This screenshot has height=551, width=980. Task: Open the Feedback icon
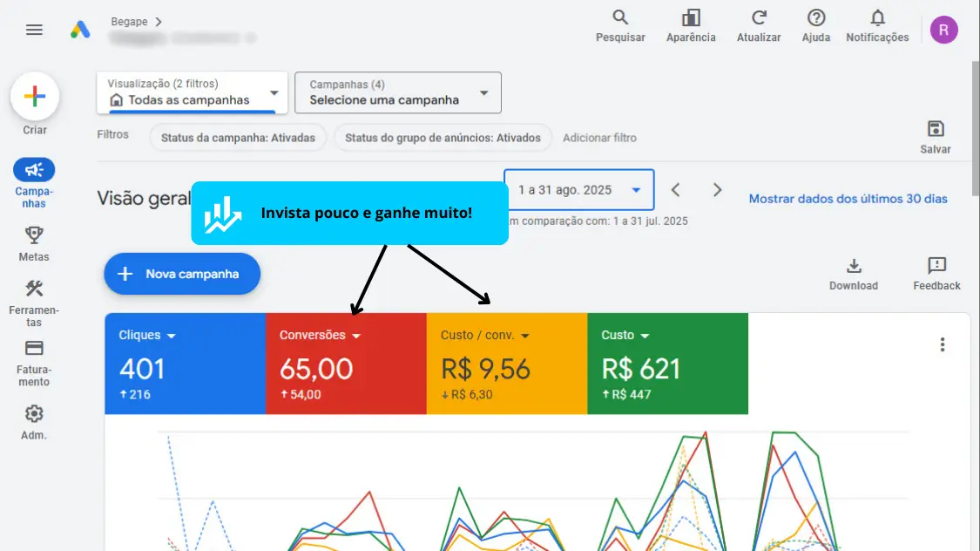point(936,266)
